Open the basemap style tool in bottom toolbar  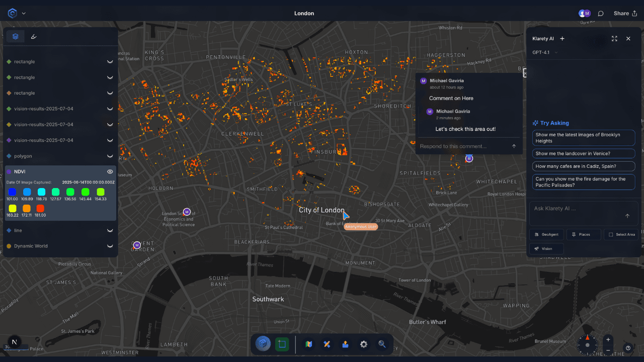309,344
